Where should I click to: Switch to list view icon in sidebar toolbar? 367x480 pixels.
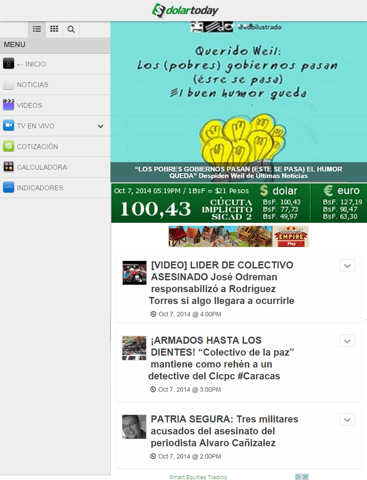pyautogui.click(x=37, y=29)
